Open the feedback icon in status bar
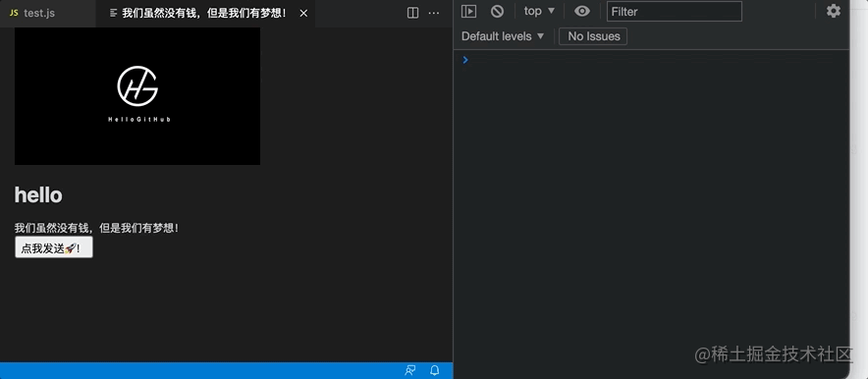 410,371
